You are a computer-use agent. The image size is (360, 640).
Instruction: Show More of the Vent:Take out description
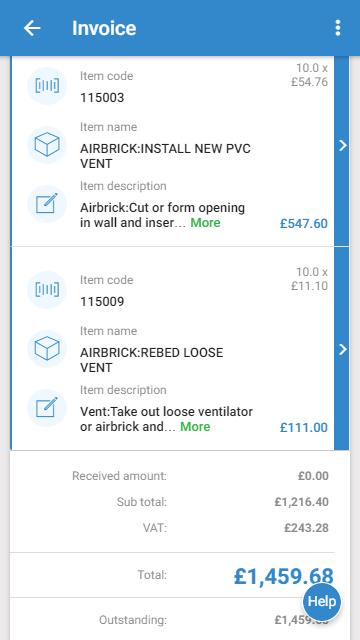click(x=195, y=427)
